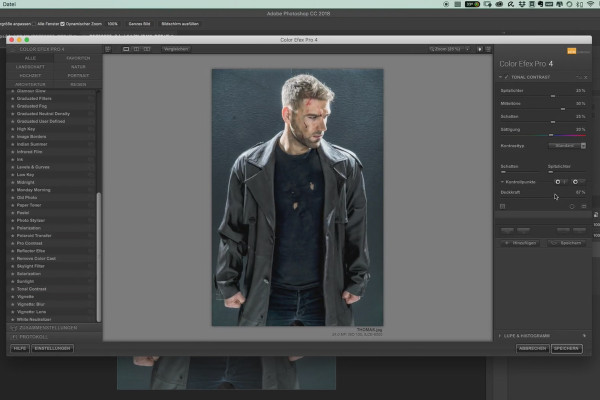Toggle the Dynamischer Zoom checkbox
Screen dimensions: 600x400
pyautogui.click(x=62, y=24)
